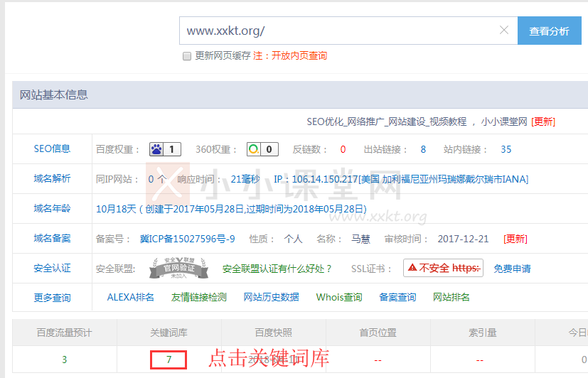Open 安全认证 row label

[x=52, y=269]
